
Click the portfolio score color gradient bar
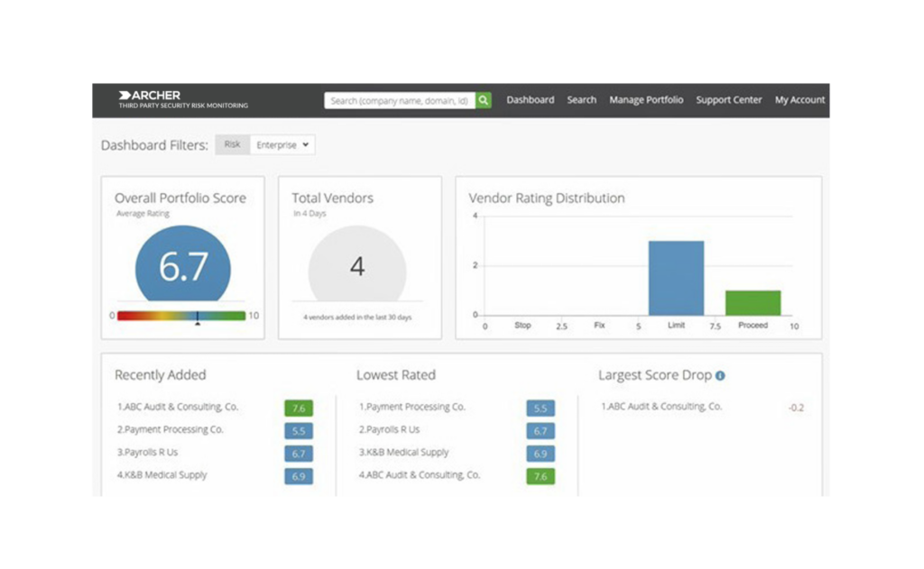181,316
